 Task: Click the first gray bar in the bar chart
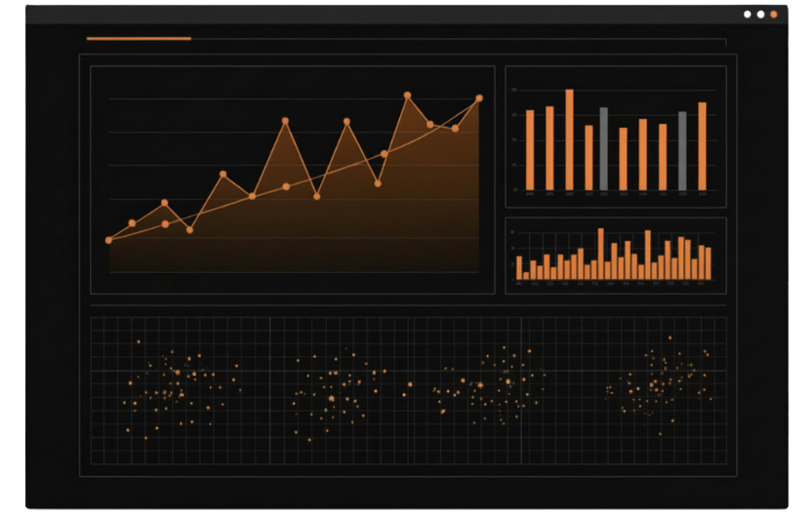point(603,149)
